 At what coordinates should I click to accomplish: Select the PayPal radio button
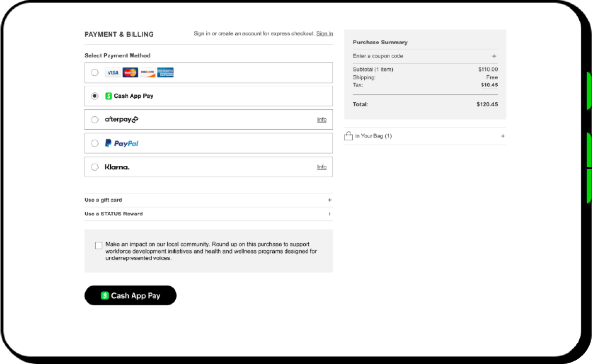click(x=95, y=144)
